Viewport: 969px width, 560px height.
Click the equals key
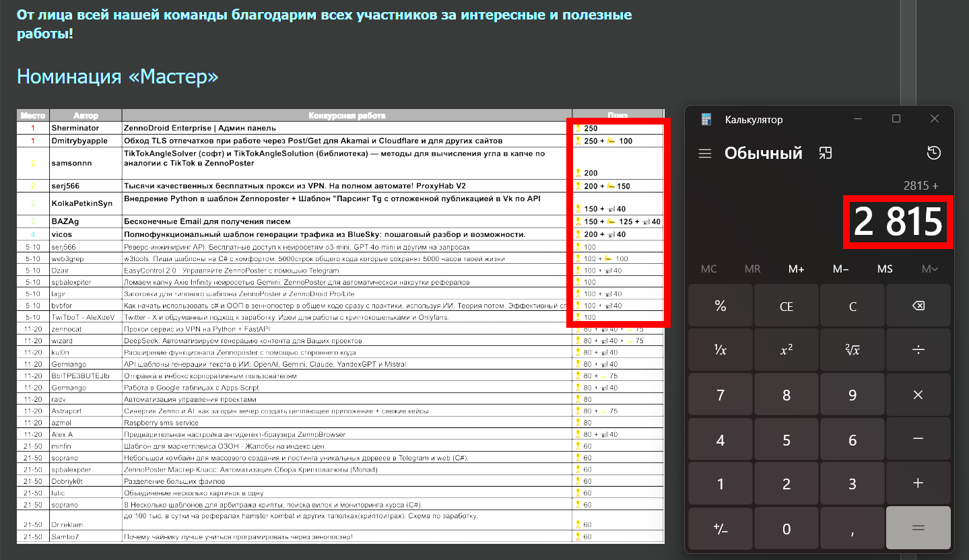[918, 528]
